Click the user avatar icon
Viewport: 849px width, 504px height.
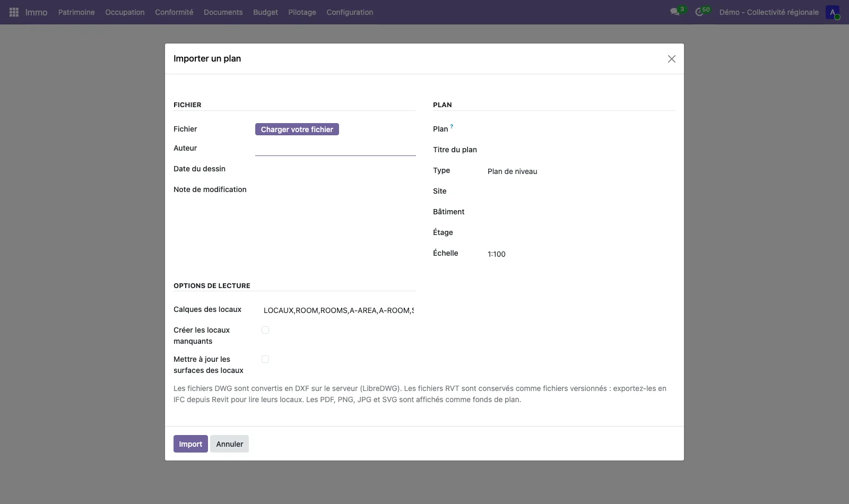tap(833, 12)
